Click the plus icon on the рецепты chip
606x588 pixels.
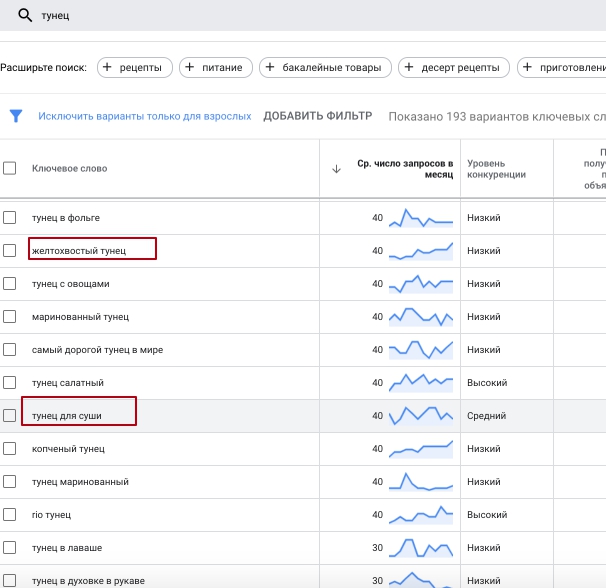pos(107,67)
